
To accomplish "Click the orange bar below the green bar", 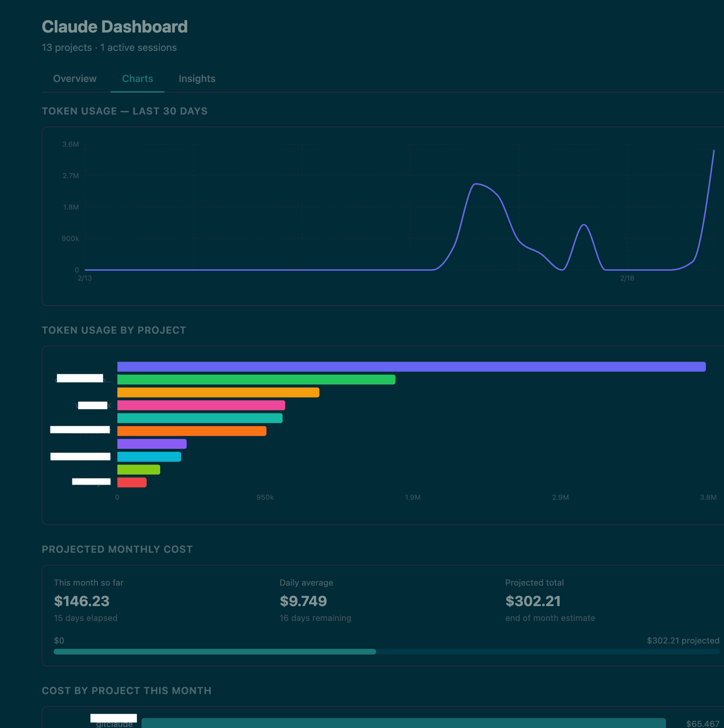I will click(218, 392).
